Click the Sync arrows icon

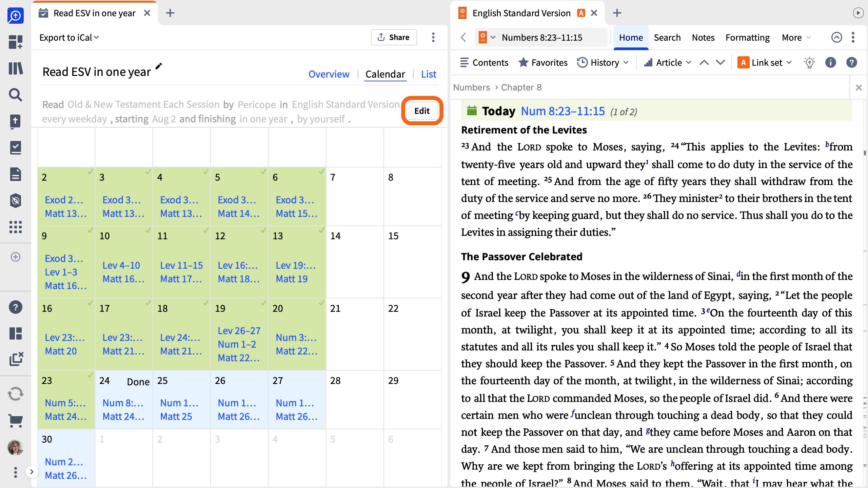(16, 394)
